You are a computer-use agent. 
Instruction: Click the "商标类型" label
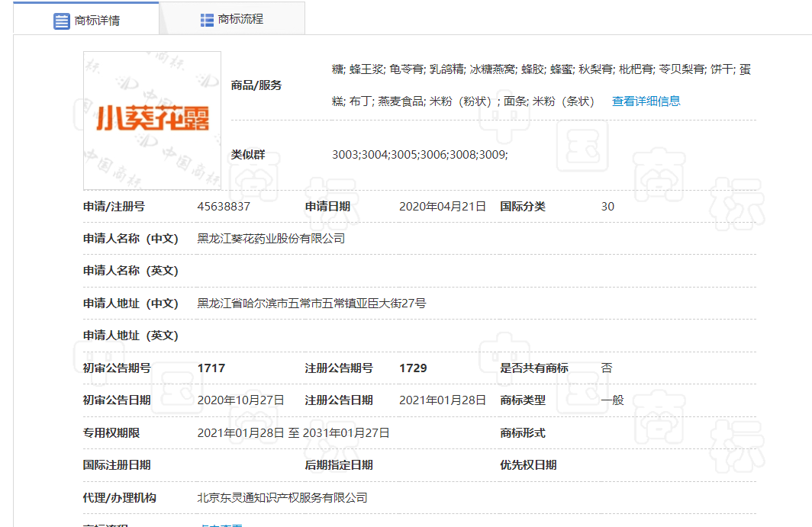coord(523,400)
